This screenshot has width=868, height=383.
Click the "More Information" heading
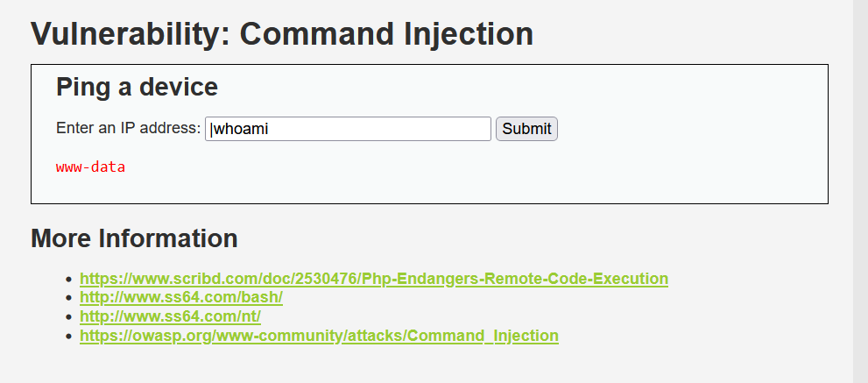coord(134,238)
